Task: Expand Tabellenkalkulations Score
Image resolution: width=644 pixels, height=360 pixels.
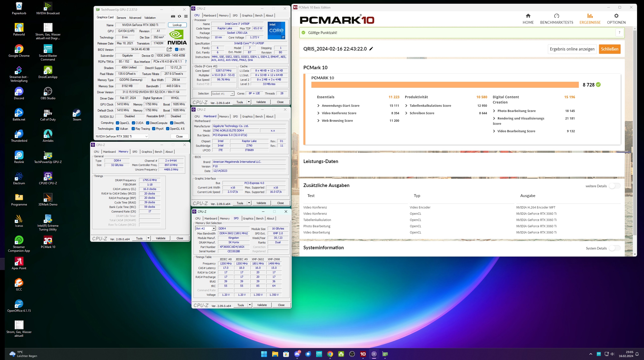Action: (x=406, y=106)
